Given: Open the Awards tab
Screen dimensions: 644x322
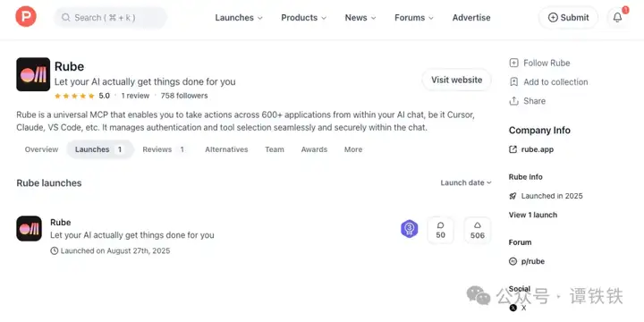Looking at the screenshot, I should point(314,149).
